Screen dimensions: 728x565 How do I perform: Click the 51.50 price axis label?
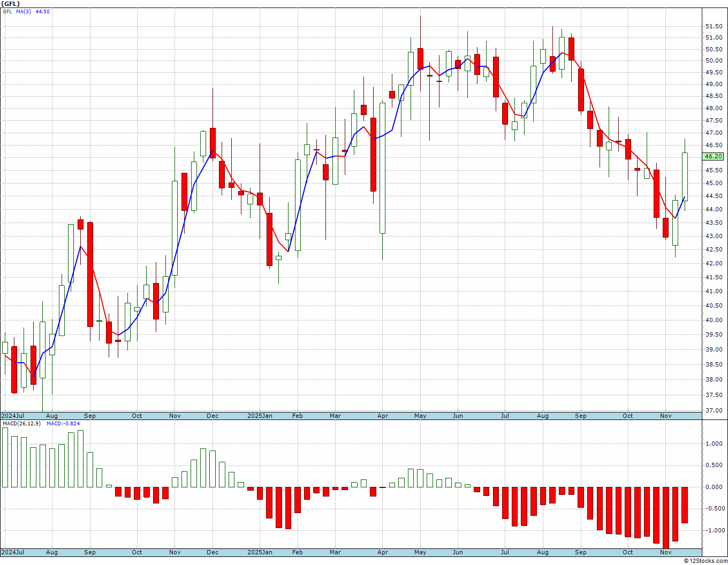pos(713,26)
